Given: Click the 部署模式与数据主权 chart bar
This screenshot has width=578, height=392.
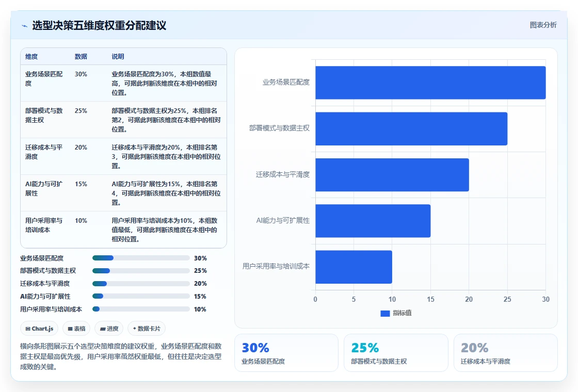Looking at the screenshot, I should (x=411, y=128).
